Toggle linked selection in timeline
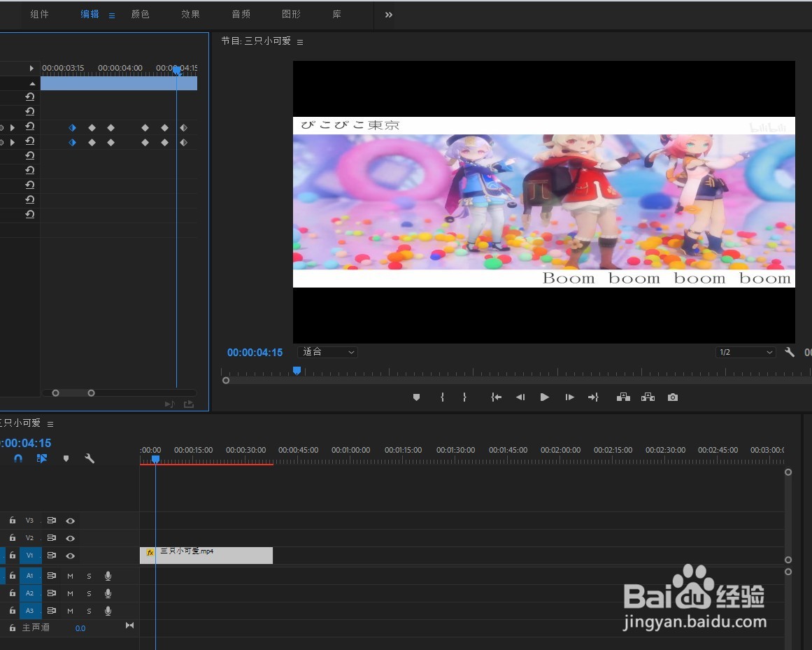The width and height of the screenshot is (812, 650). (42, 458)
